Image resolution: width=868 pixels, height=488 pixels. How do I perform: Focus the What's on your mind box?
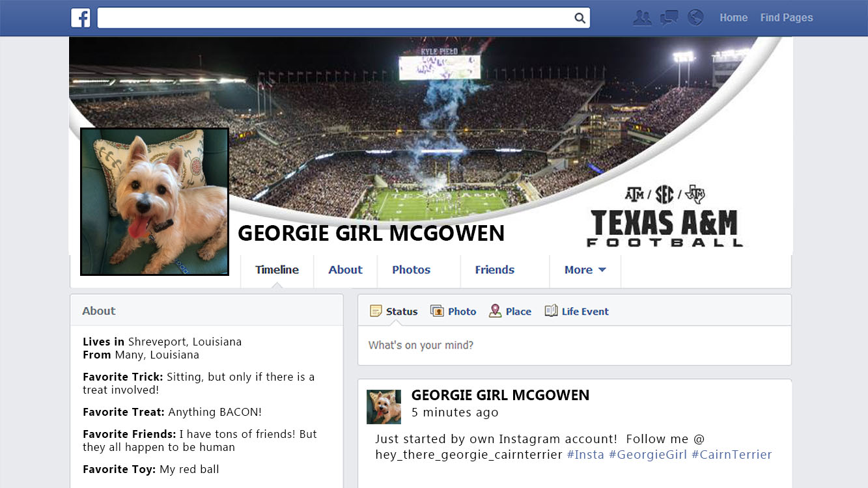coord(573,346)
